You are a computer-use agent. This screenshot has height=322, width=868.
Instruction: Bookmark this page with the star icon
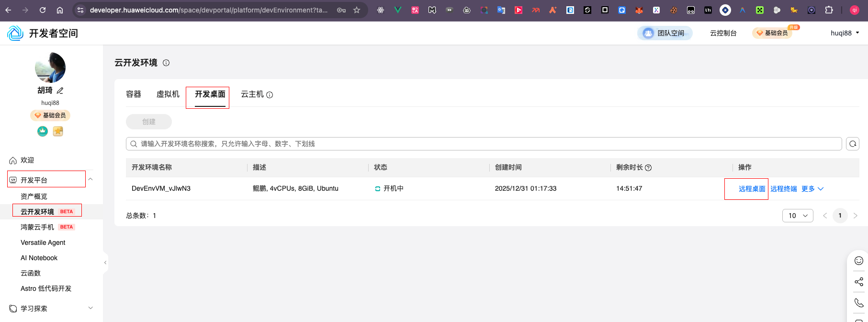pyautogui.click(x=357, y=10)
